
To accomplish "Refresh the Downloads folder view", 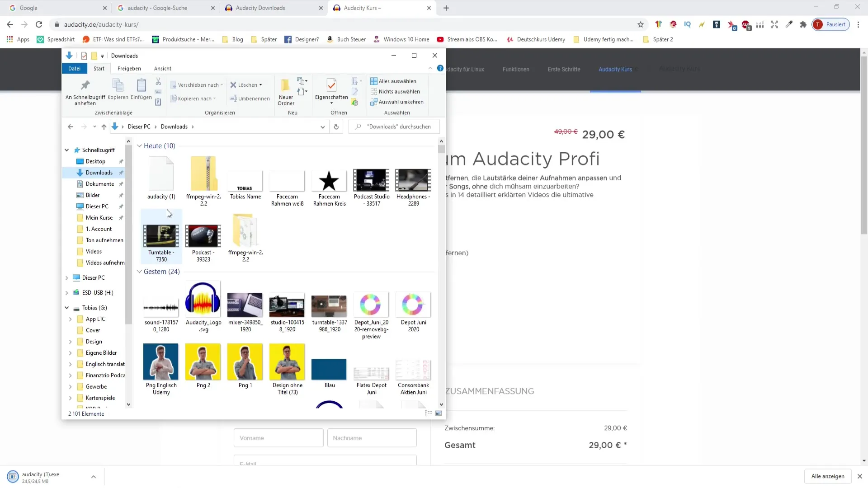I will pos(336,127).
